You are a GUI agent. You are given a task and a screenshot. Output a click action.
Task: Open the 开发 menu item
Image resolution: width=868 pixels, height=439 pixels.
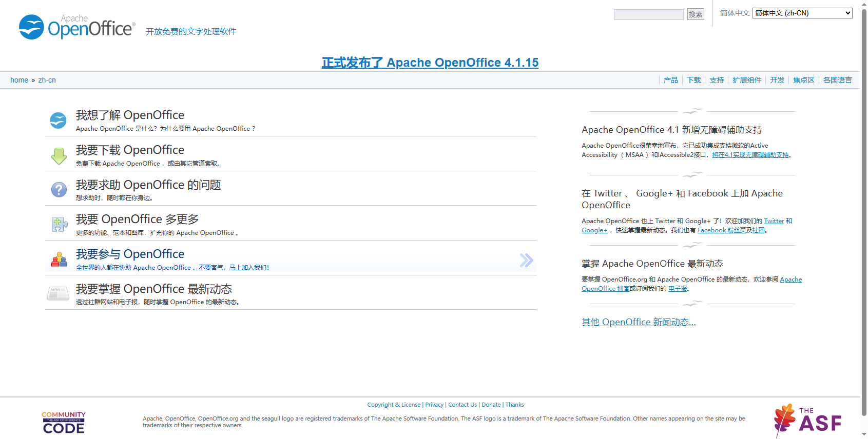click(777, 80)
